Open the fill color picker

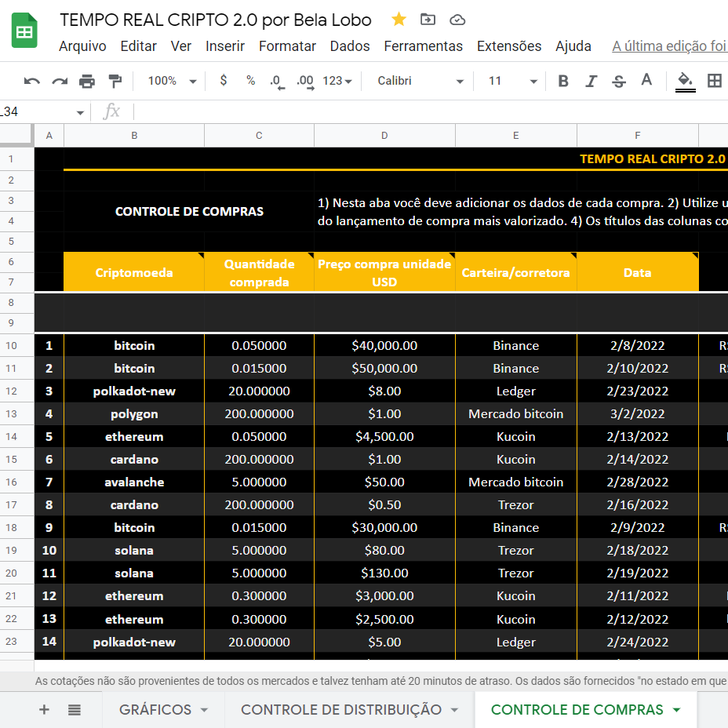pyautogui.click(x=685, y=81)
